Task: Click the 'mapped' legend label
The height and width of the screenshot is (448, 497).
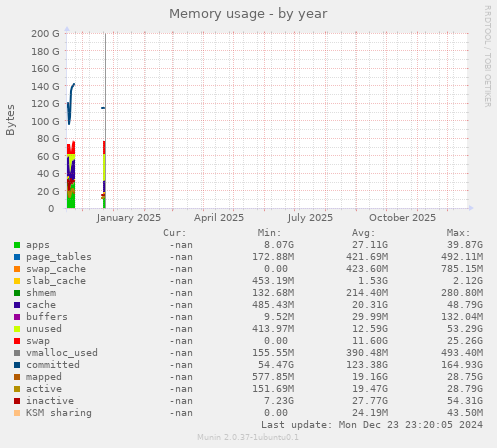Action: coord(44,377)
